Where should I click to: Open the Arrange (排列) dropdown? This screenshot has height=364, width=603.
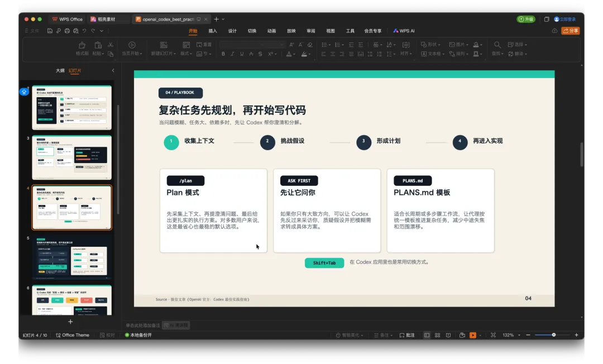[459, 54]
